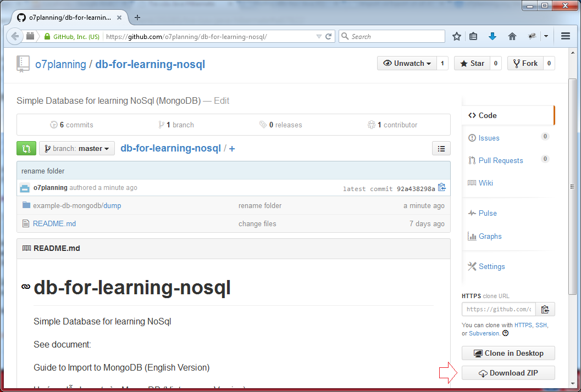Open the downloads arrow icon
This screenshot has width=581, height=392.
pos(493,36)
